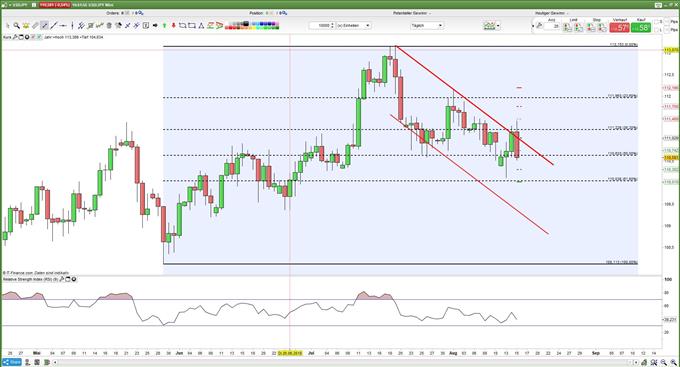Open the Täglich timeframe dropdown

427,26
